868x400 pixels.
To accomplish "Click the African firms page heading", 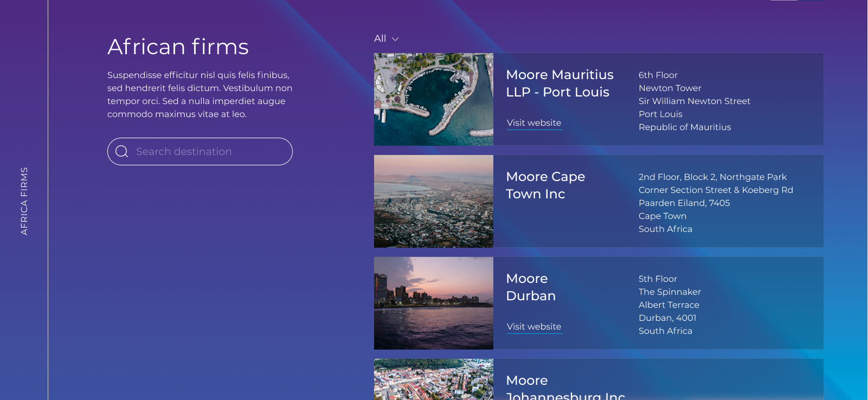I will point(178,47).
